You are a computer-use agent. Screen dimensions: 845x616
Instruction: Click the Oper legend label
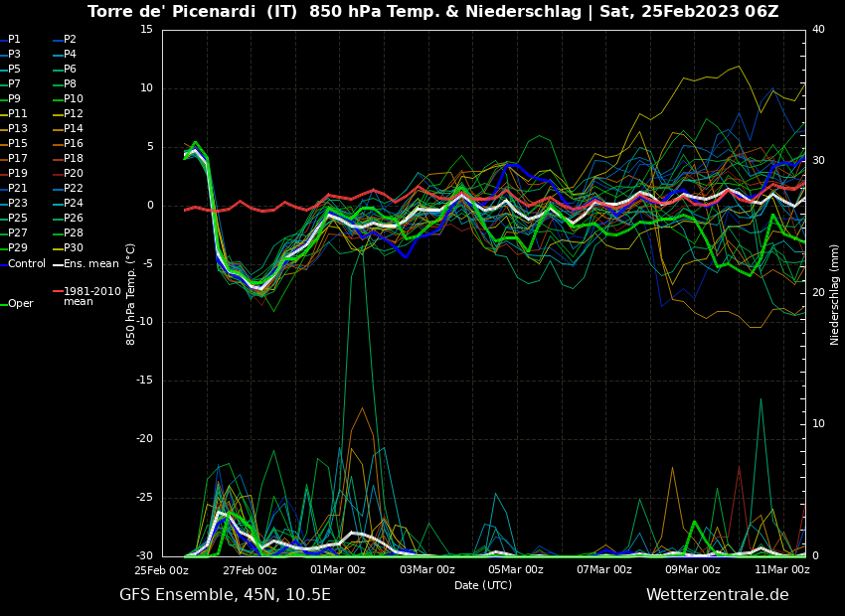[21, 304]
